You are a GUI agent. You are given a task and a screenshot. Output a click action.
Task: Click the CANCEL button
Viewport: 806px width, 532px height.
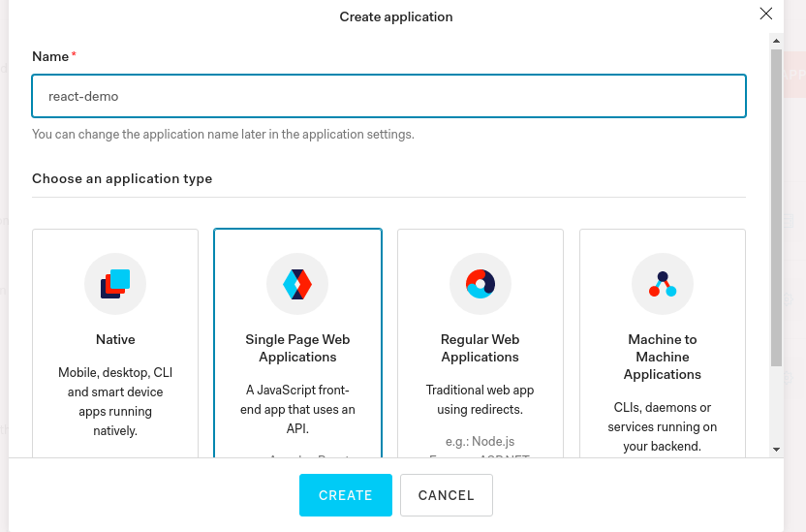(x=447, y=495)
